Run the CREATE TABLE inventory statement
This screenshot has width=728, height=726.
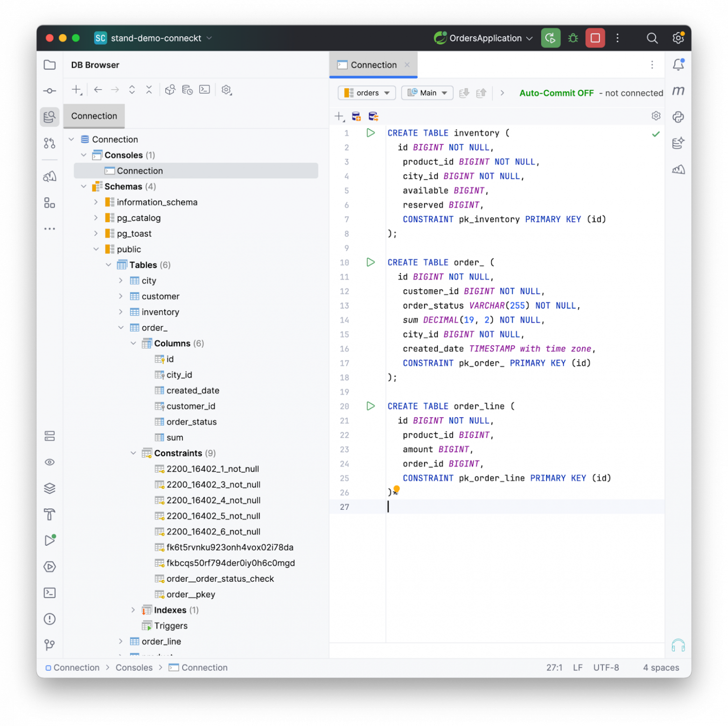coord(371,133)
